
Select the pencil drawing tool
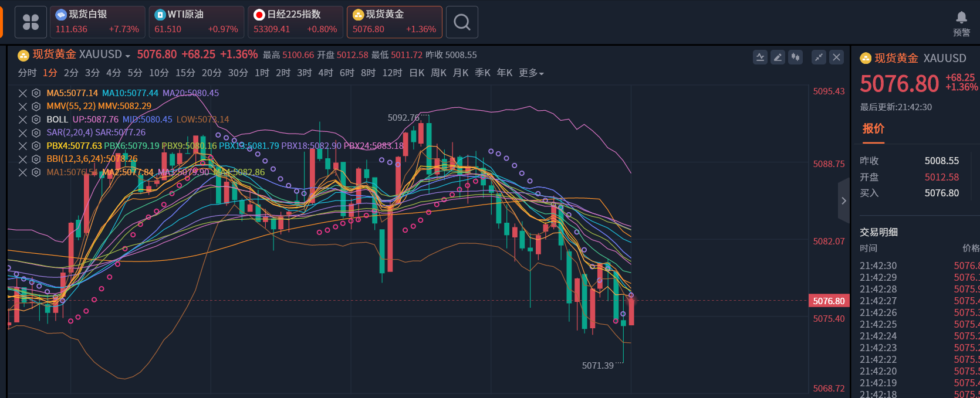(778, 57)
